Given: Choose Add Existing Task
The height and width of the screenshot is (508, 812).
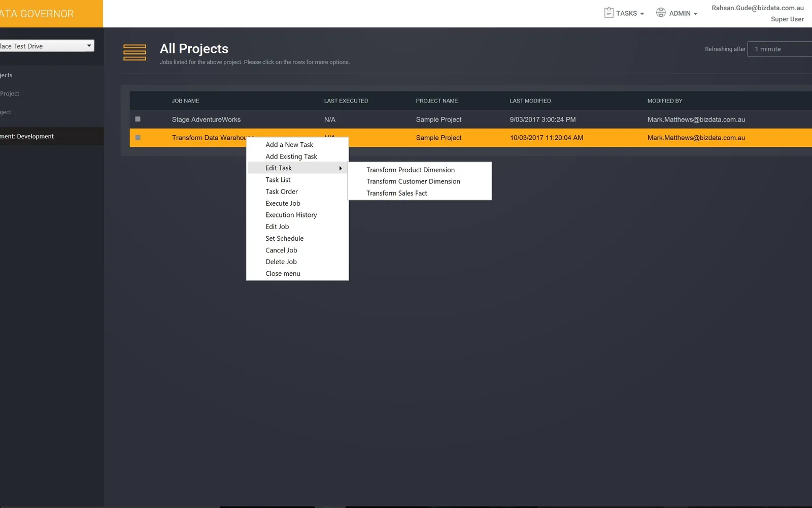Looking at the screenshot, I should [297, 156].
